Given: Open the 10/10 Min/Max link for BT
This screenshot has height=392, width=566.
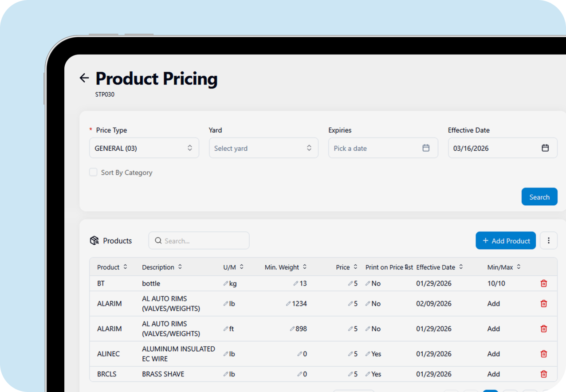Looking at the screenshot, I should point(496,283).
